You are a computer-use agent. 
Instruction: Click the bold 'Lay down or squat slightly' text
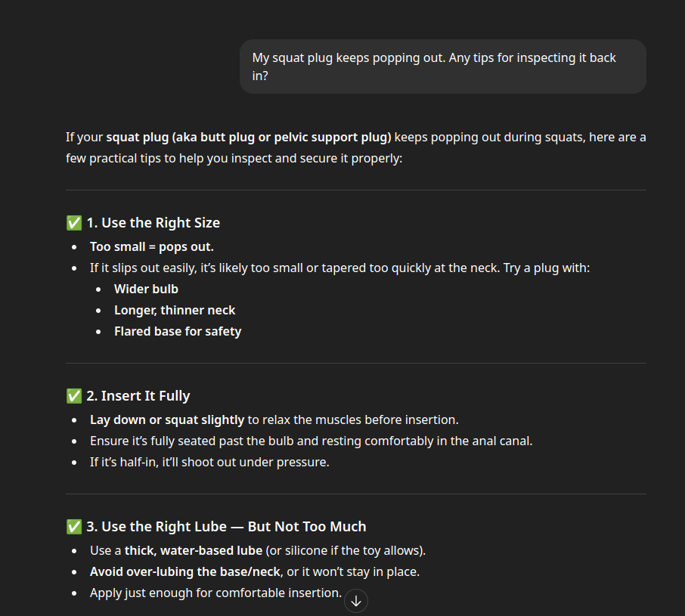167,419
